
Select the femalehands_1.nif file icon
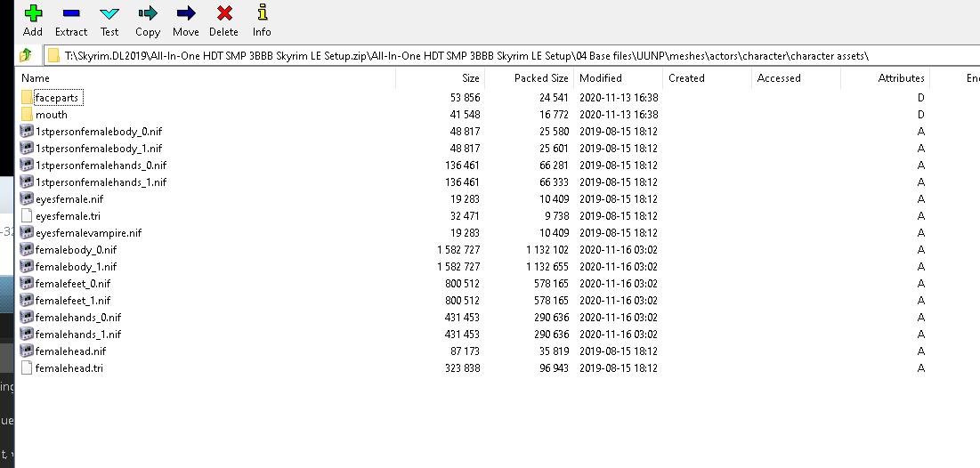tap(26, 334)
